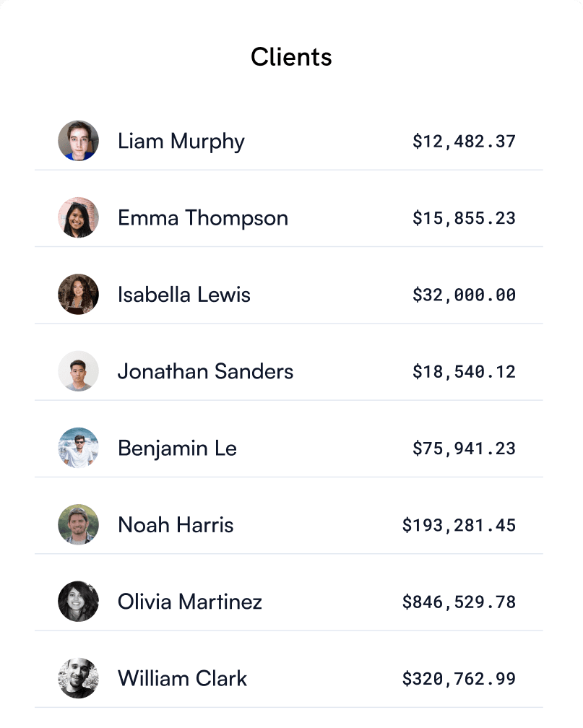Click the $193,281.45 balance amount

(459, 525)
